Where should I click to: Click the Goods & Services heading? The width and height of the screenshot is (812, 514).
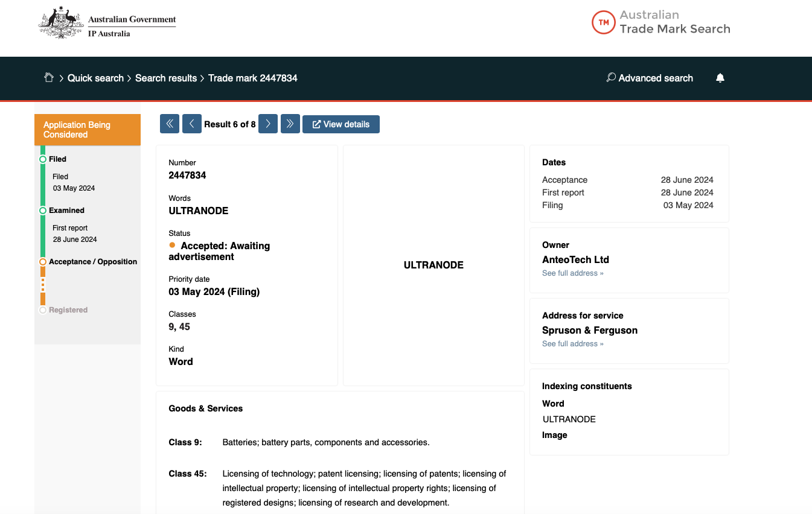tap(206, 408)
